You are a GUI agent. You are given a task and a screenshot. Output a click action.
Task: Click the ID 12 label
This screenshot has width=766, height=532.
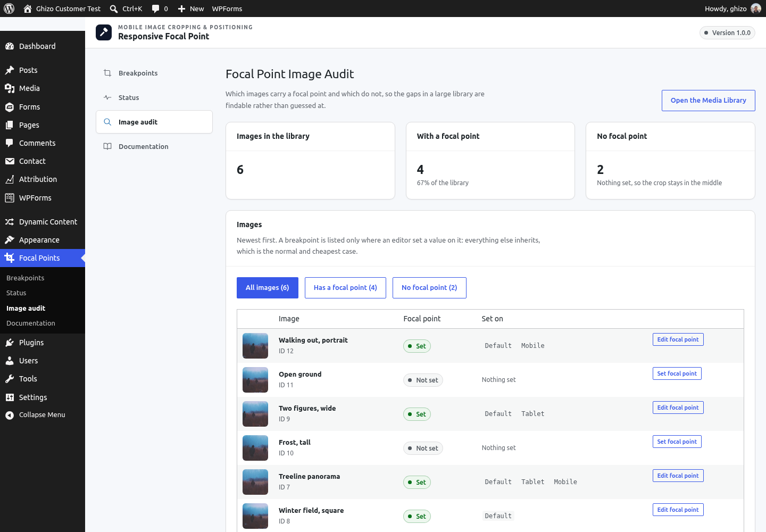click(286, 351)
